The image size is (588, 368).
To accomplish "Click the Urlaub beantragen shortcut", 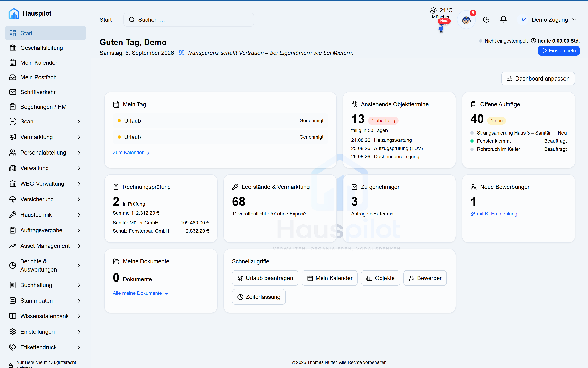I will [265, 278].
